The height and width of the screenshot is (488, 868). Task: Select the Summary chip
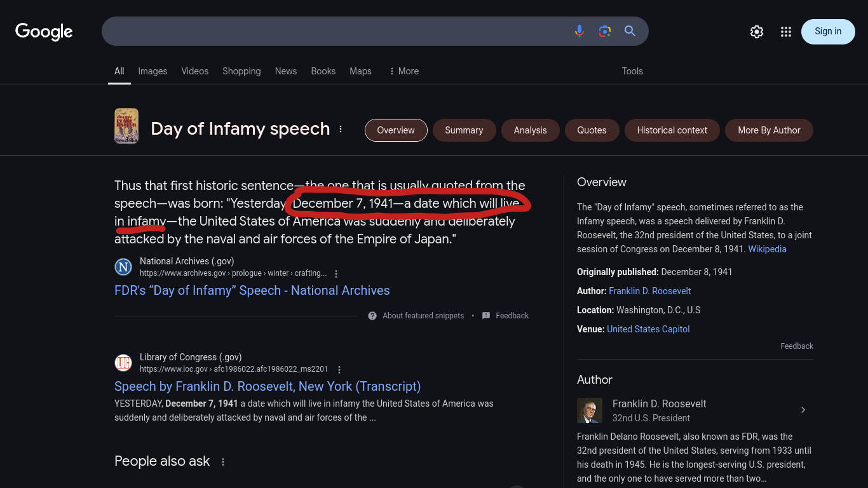click(464, 130)
